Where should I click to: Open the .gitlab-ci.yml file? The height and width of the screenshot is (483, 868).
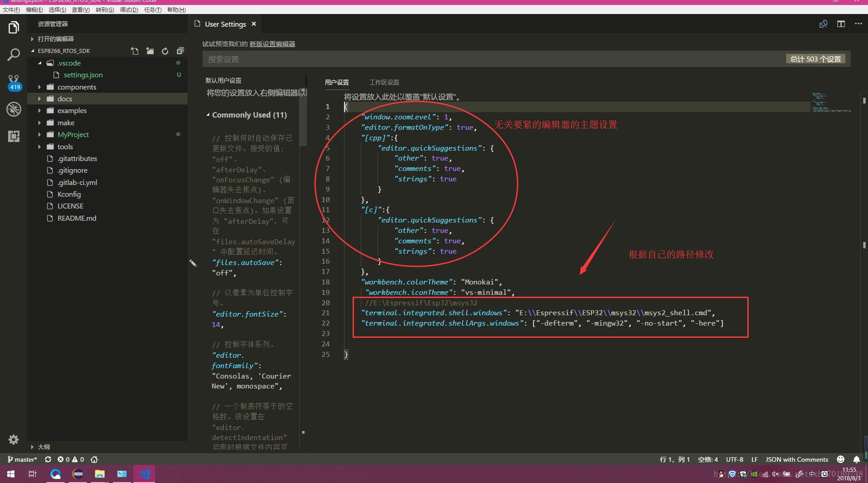coord(77,182)
